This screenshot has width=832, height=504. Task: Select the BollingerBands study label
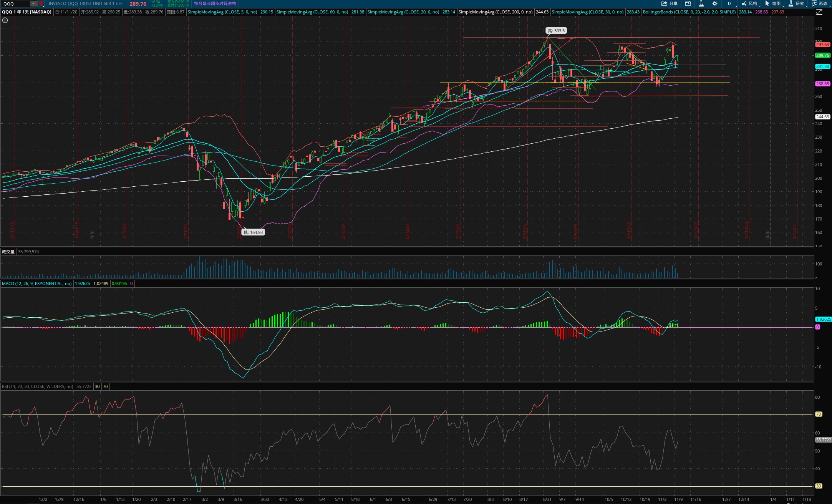[x=689, y=12]
